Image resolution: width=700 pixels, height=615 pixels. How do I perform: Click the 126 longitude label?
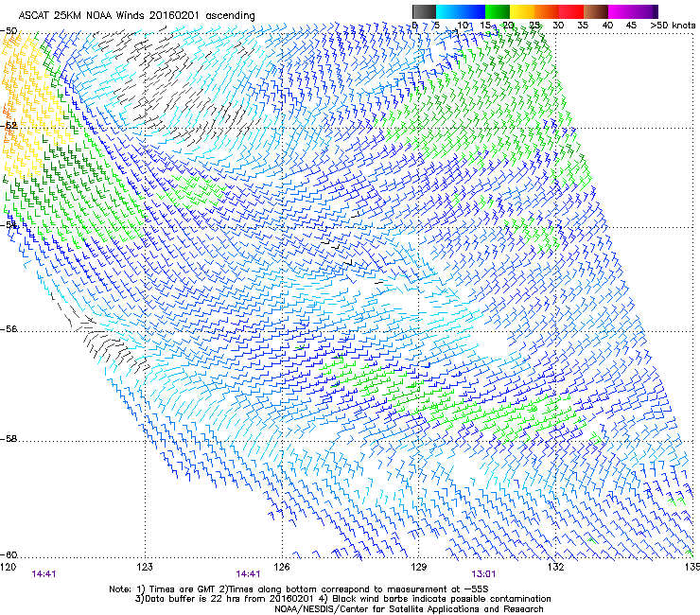282,567
